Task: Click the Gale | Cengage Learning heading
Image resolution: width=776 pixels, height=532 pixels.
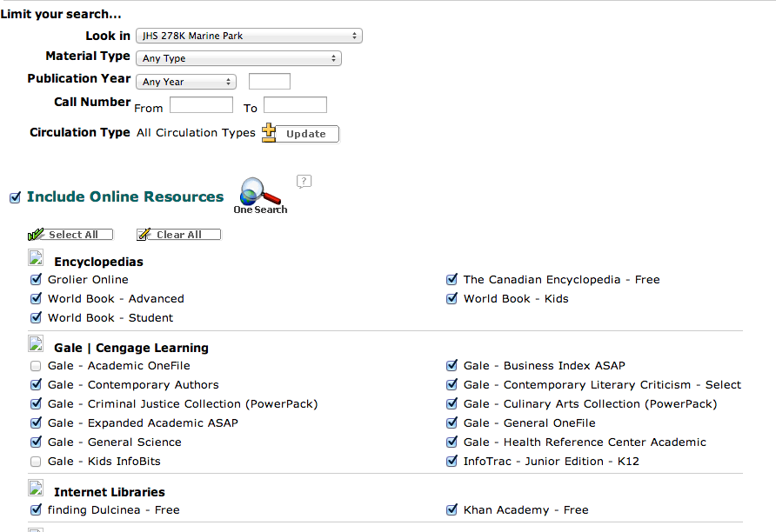Action: (131, 348)
